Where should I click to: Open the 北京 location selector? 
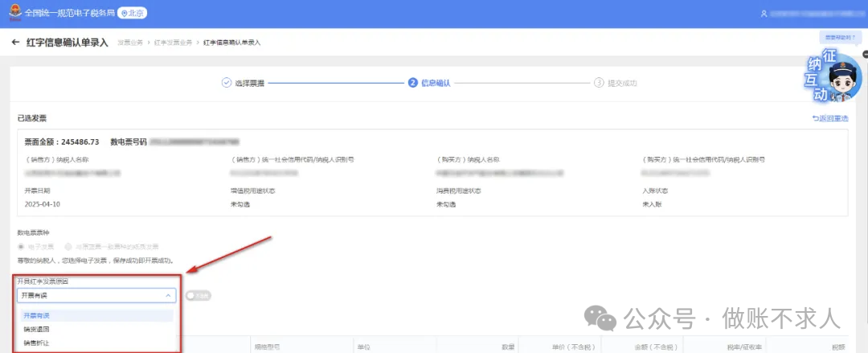133,13
